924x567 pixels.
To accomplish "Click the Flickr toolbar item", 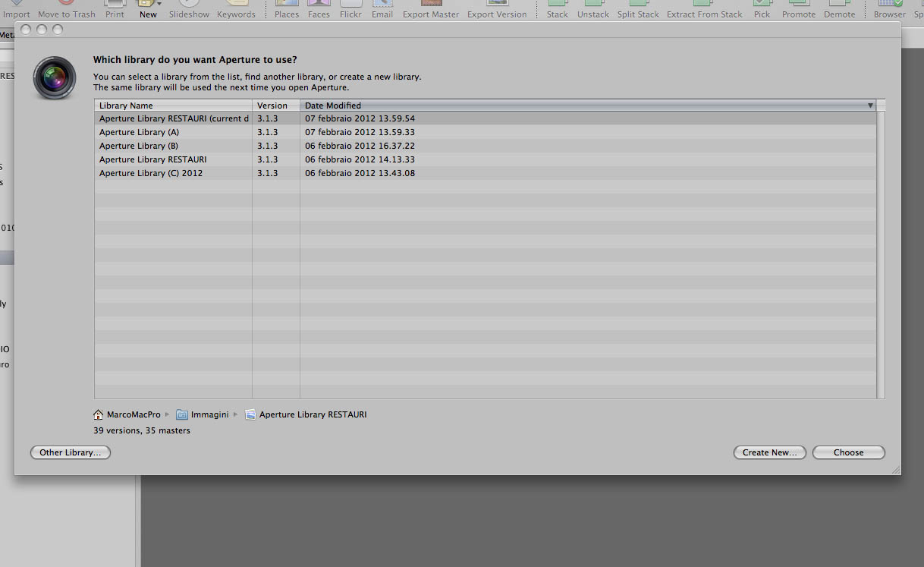I will 350,10.
